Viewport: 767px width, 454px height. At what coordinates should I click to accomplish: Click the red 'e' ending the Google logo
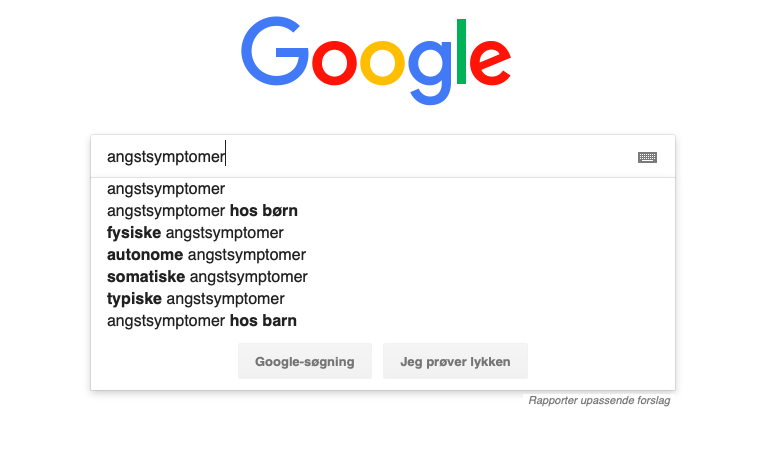pyautogui.click(x=490, y=63)
